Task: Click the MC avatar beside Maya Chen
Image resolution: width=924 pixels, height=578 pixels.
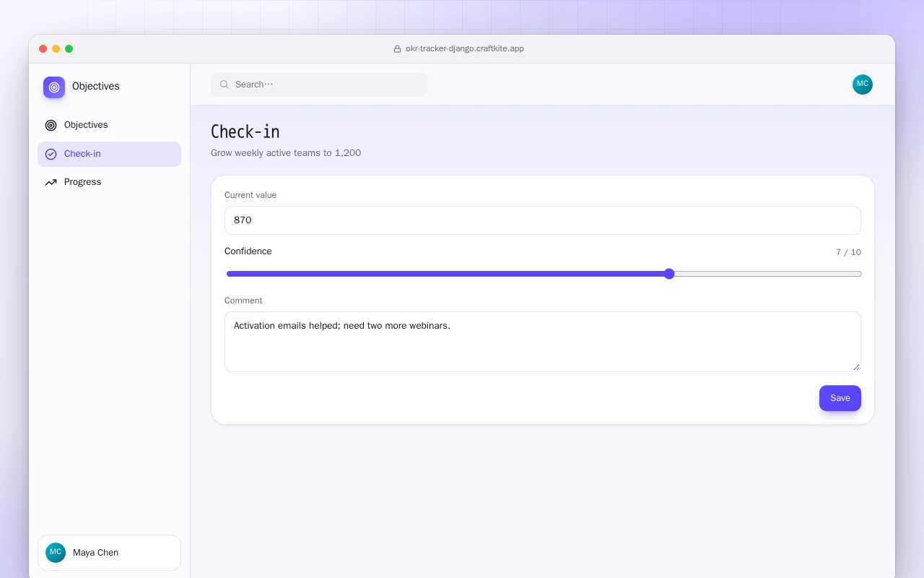Action: click(56, 553)
